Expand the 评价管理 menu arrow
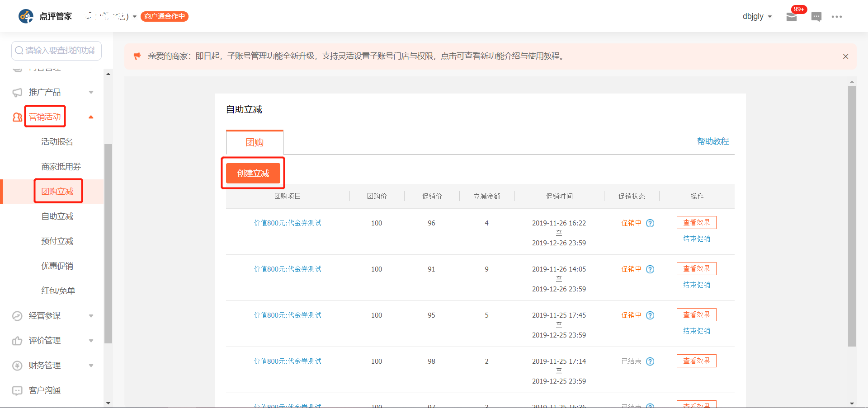 click(91, 341)
